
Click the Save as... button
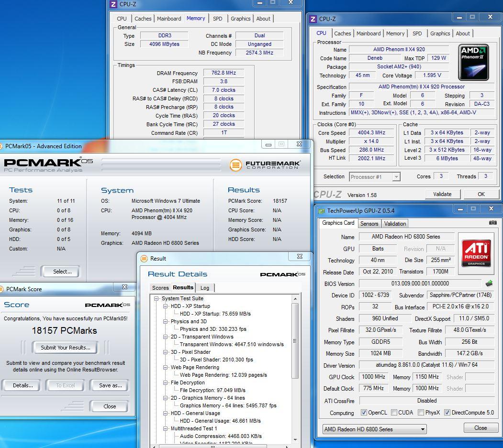[111, 385]
